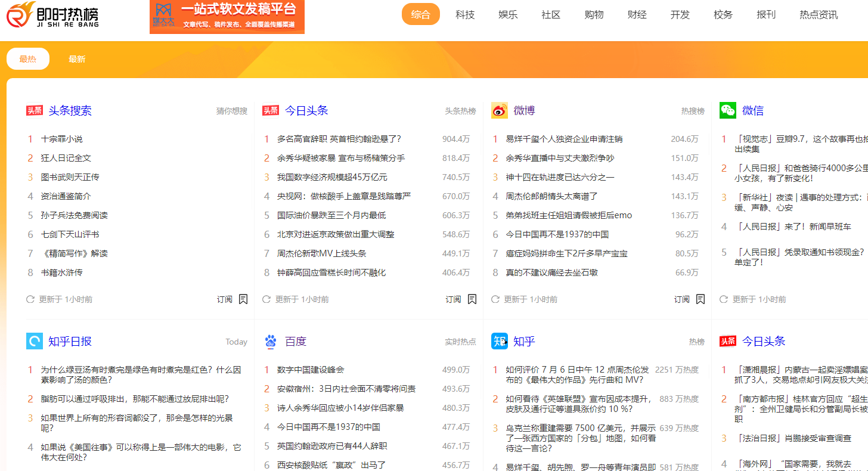Image resolution: width=868 pixels, height=471 pixels.
Task: Open the 头条搜索 source icon
Action: click(35, 110)
